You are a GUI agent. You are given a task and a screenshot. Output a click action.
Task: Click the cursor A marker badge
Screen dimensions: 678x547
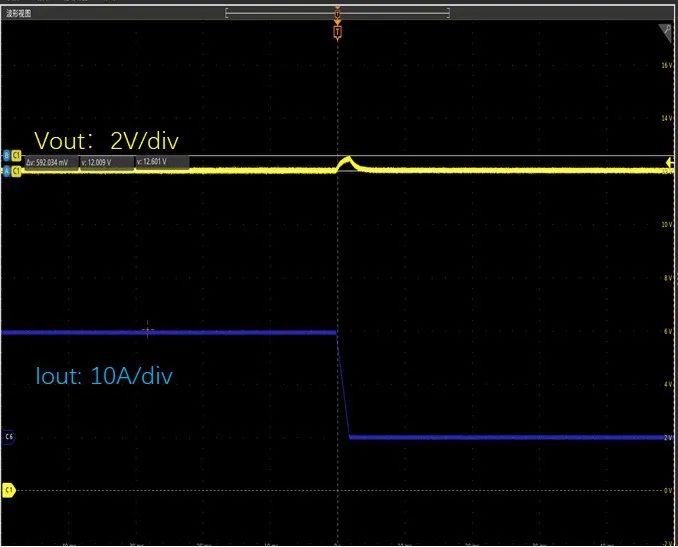click(7, 172)
